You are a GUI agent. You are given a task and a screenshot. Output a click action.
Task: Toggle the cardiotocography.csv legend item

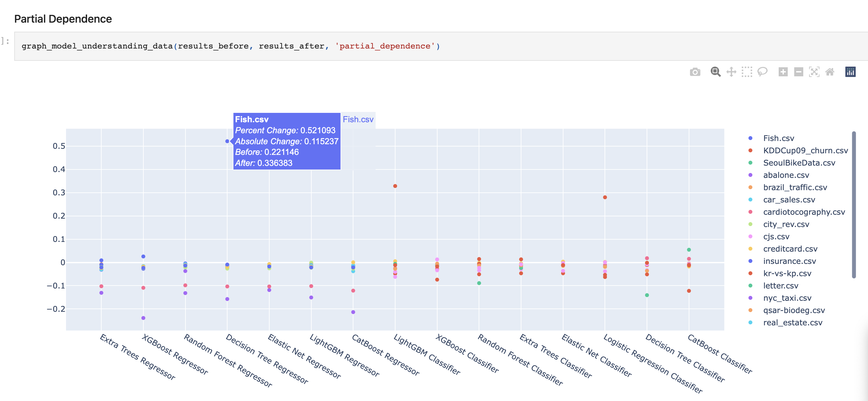(x=804, y=212)
